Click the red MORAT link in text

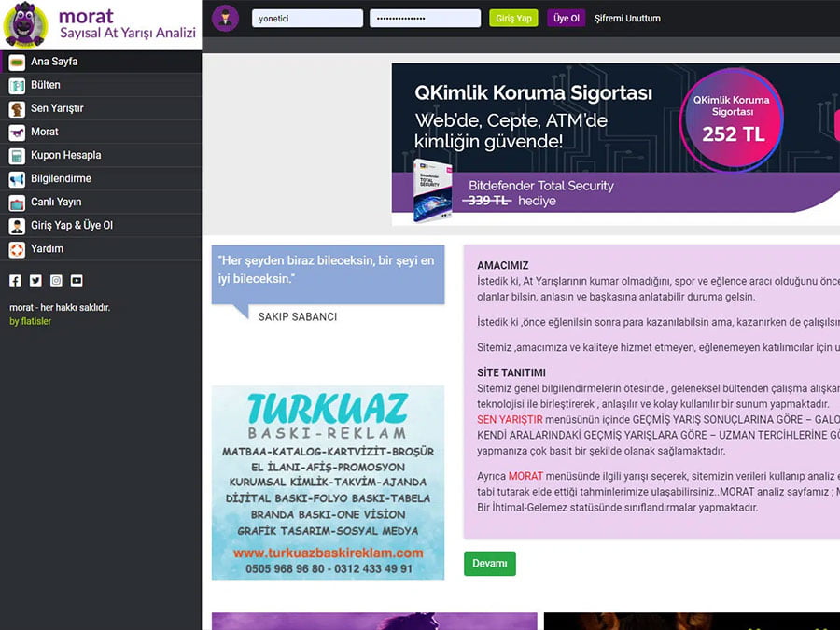pos(525,476)
